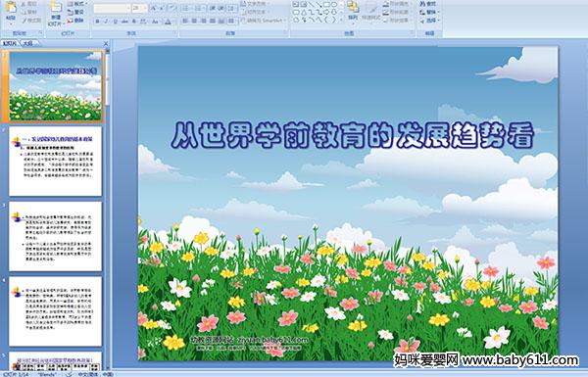Click the Numbering list button
The image size is (588, 377).
tap(200, 8)
